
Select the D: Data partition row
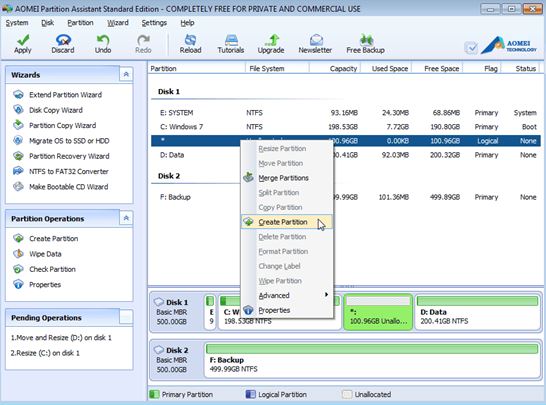[346, 155]
